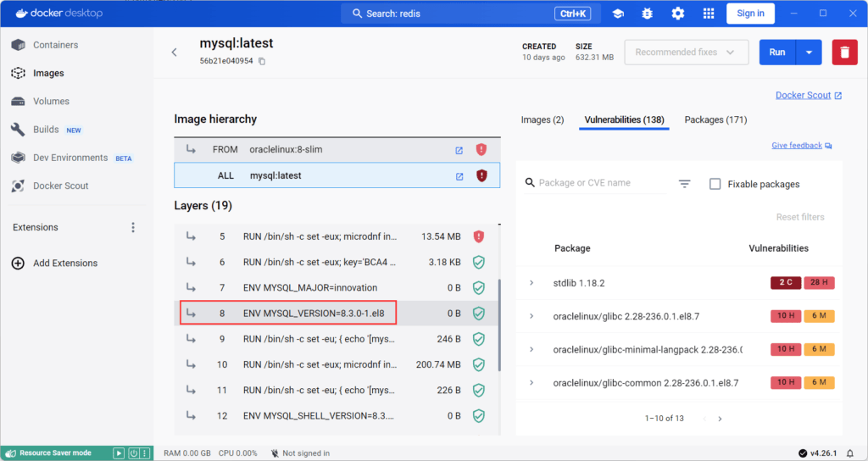This screenshot has width=868, height=461.
Task: Open oraclelinux:8-slim external link icon
Action: coord(459,150)
